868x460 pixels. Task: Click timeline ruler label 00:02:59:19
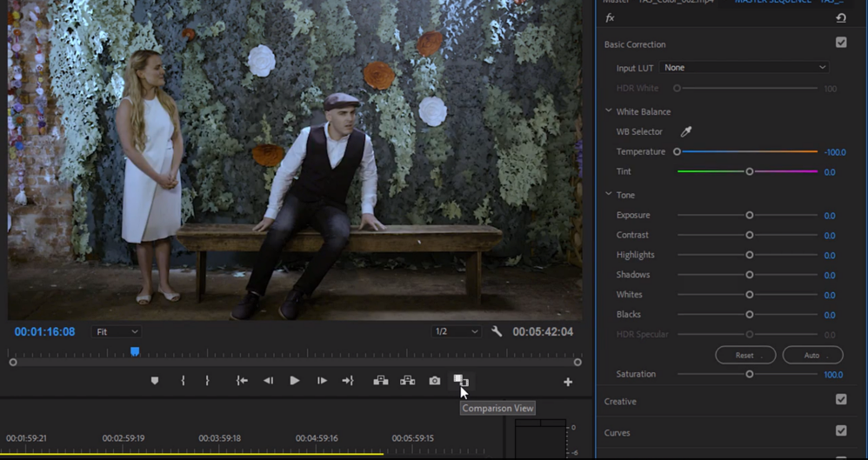pyautogui.click(x=123, y=438)
